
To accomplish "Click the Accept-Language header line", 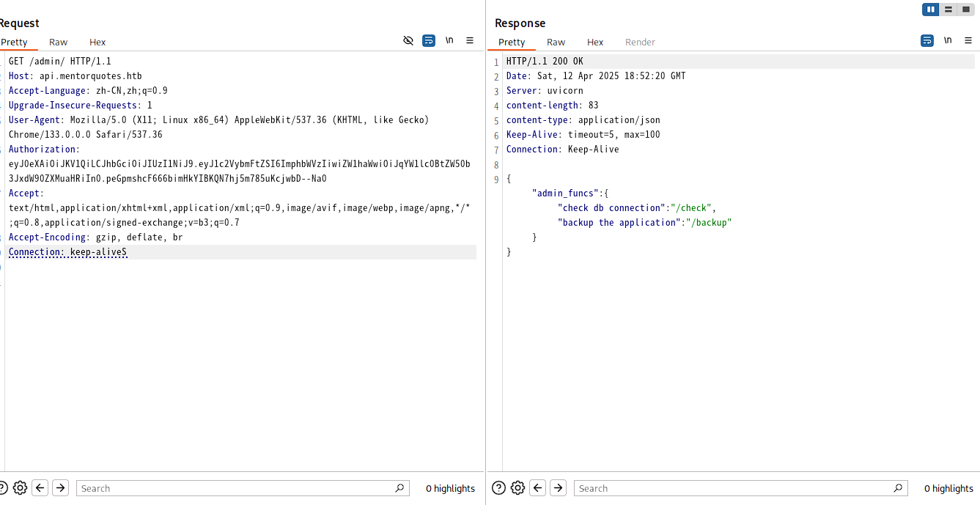I will click(88, 91).
